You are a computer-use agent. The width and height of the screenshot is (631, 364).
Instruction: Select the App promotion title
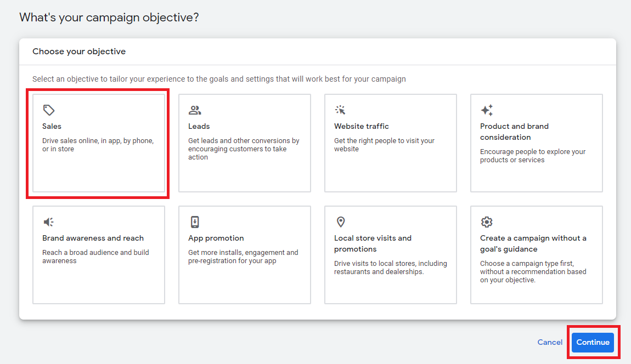coord(216,238)
